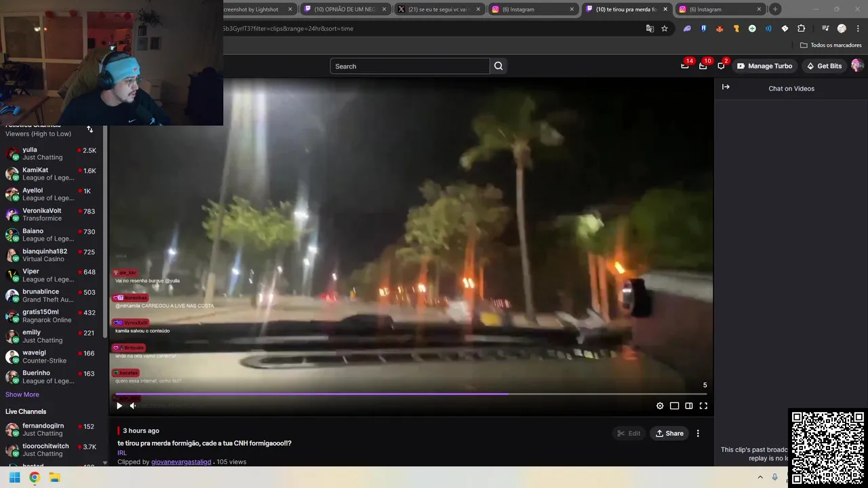Open the purple ghost extension icon
The width and height of the screenshot is (868, 488).
point(687,28)
